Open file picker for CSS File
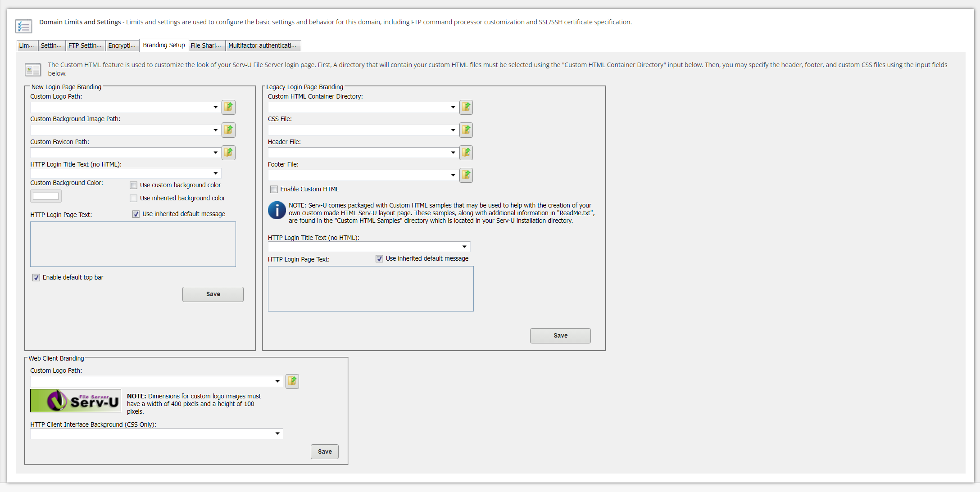The height and width of the screenshot is (492, 980). [x=466, y=130]
